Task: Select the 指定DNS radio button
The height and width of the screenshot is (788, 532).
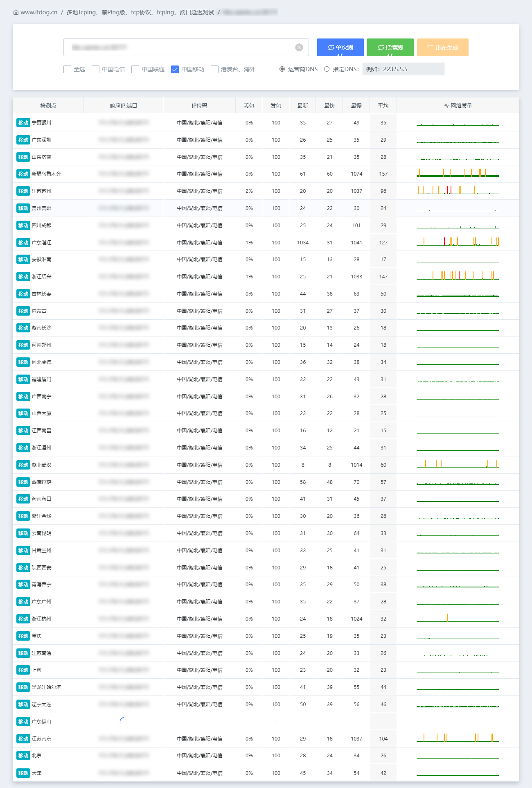Action: [327, 69]
